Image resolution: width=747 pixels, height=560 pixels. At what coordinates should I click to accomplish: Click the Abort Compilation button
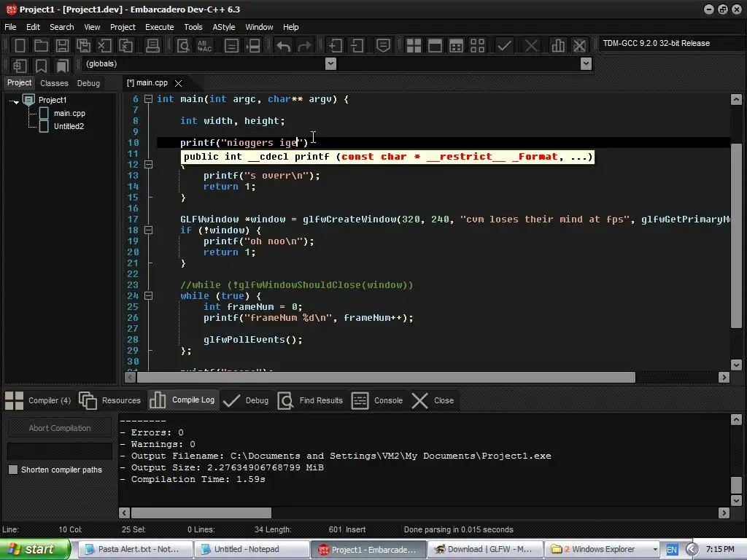(60, 428)
